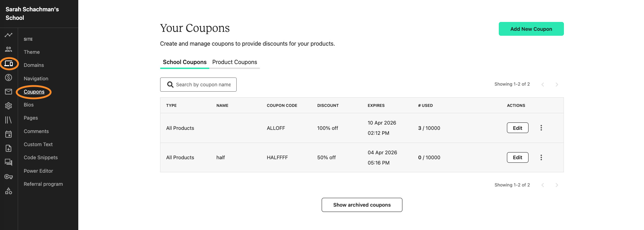This screenshot has height=230, width=644.
Task: Click the search magnifier icon
Action: point(170,85)
